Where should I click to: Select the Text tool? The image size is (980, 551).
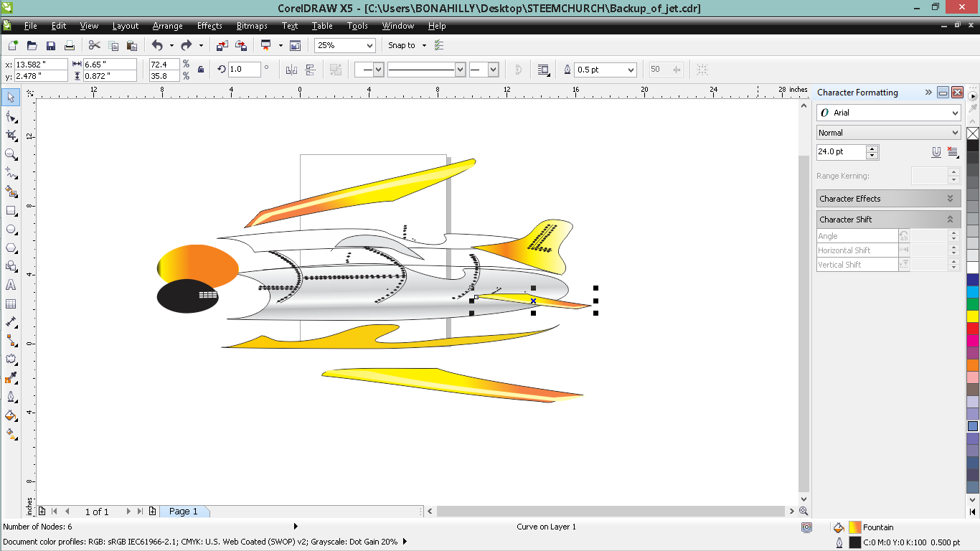coord(11,286)
